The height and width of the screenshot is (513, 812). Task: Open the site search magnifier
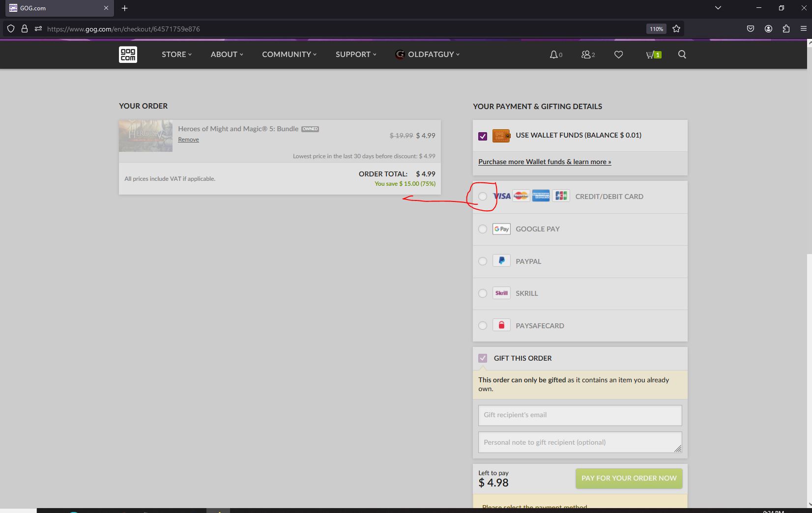pos(682,55)
